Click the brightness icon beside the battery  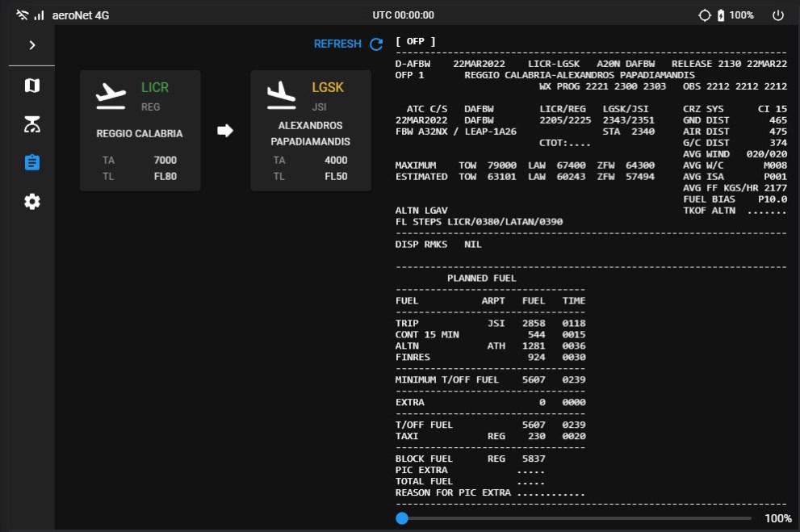click(x=704, y=15)
